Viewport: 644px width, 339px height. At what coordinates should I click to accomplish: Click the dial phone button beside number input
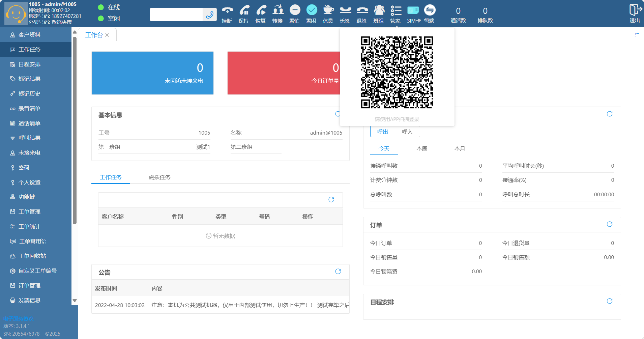tap(209, 15)
